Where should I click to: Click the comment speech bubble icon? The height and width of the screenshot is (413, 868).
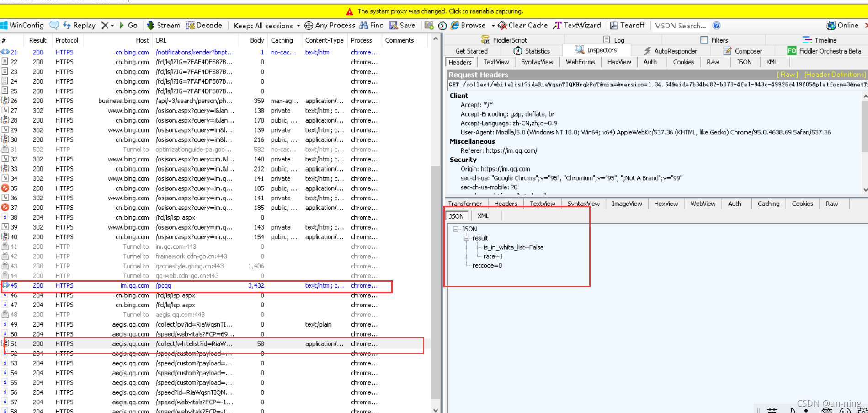[x=54, y=26]
